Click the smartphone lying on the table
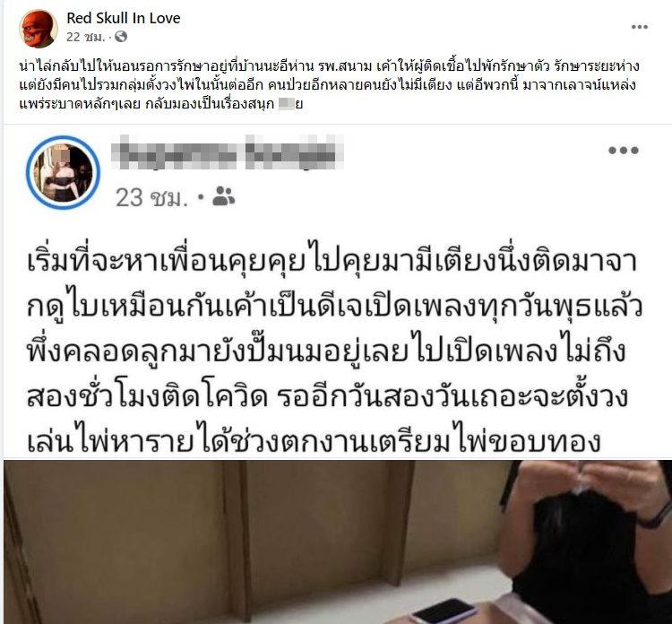 (444, 611)
